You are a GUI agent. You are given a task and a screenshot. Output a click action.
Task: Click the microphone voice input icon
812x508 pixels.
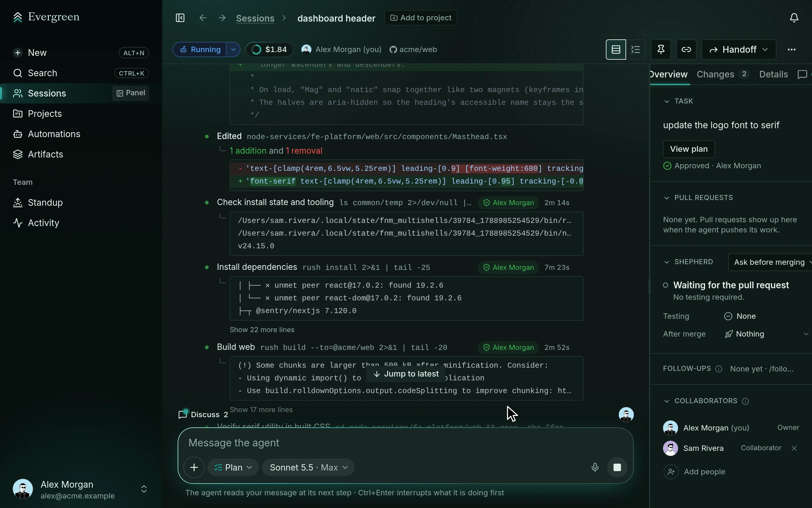[595, 467]
